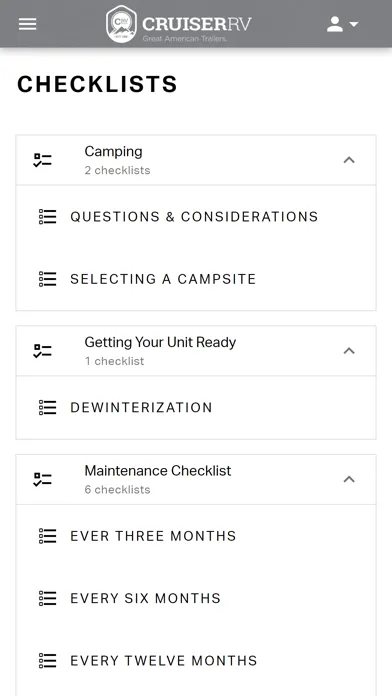Open Questions & Considerations checklist
Viewport: 392px width, 696px height.
(x=196, y=217)
